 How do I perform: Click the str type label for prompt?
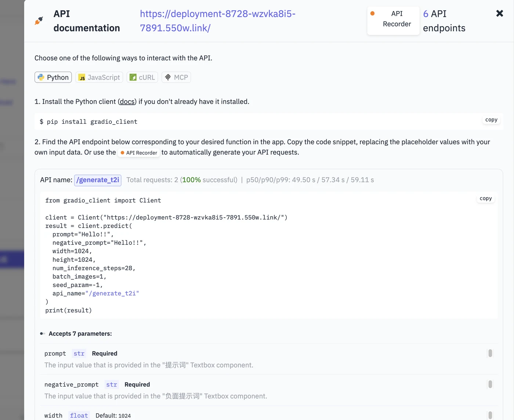pyautogui.click(x=79, y=354)
